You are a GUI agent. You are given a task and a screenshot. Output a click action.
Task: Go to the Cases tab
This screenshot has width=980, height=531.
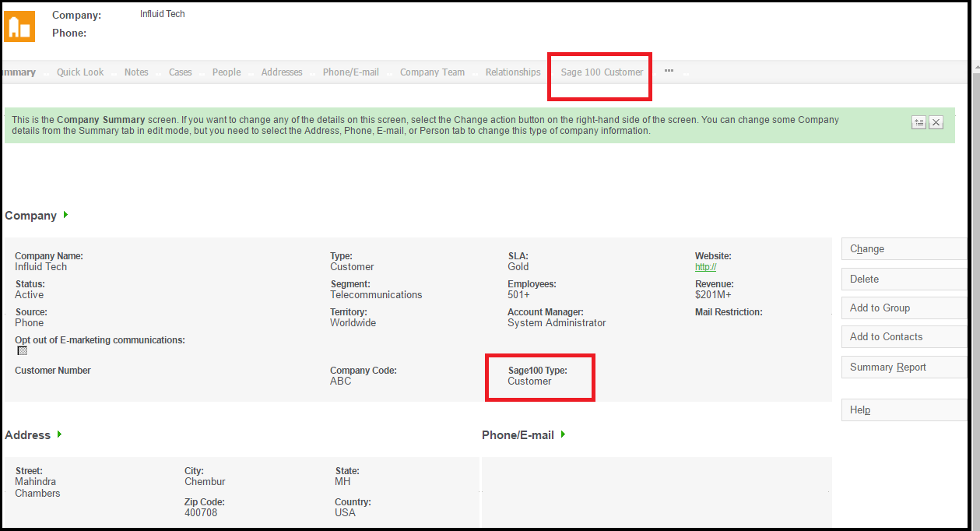pos(181,72)
